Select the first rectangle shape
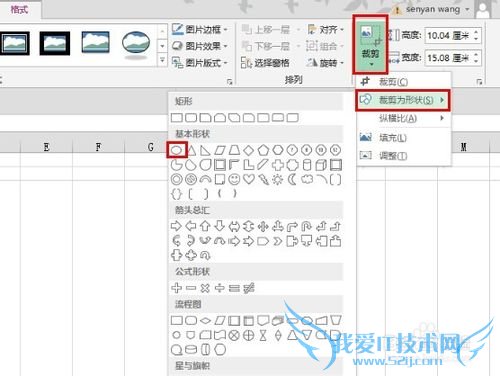Screen dimensions: 500x376 (177, 118)
